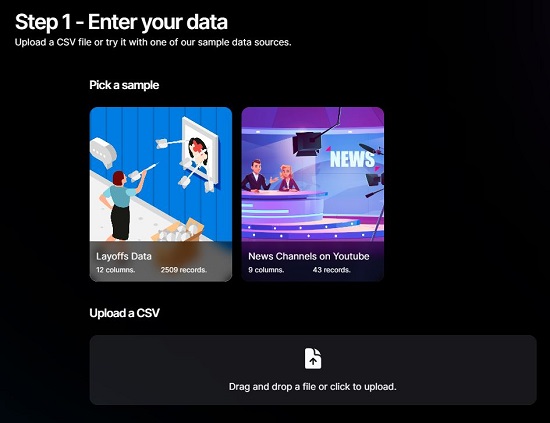550x423 pixels.
Task: Select the News Channels on Youtube card
Action: click(x=313, y=194)
